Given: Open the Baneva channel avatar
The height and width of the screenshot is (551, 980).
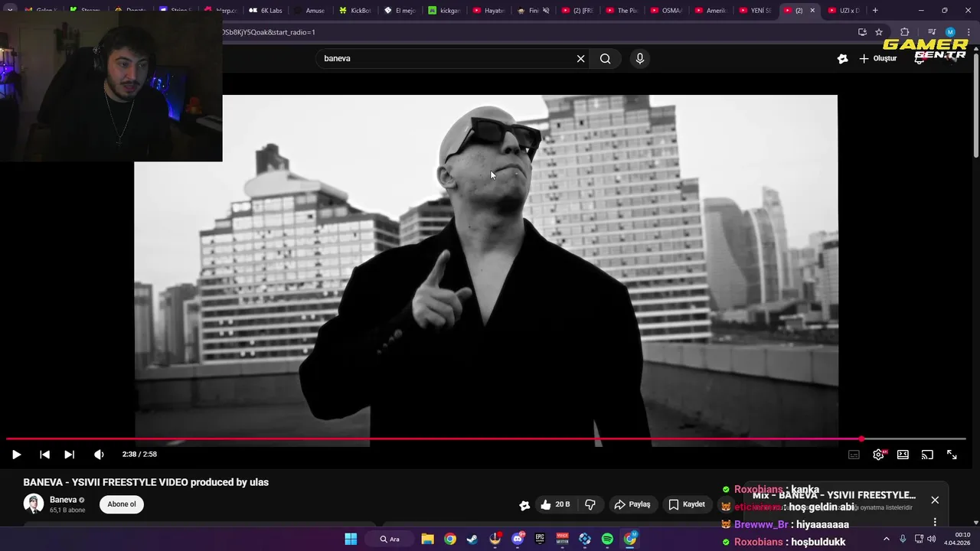Looking at the screenshot, I should [x=34, y=504].
